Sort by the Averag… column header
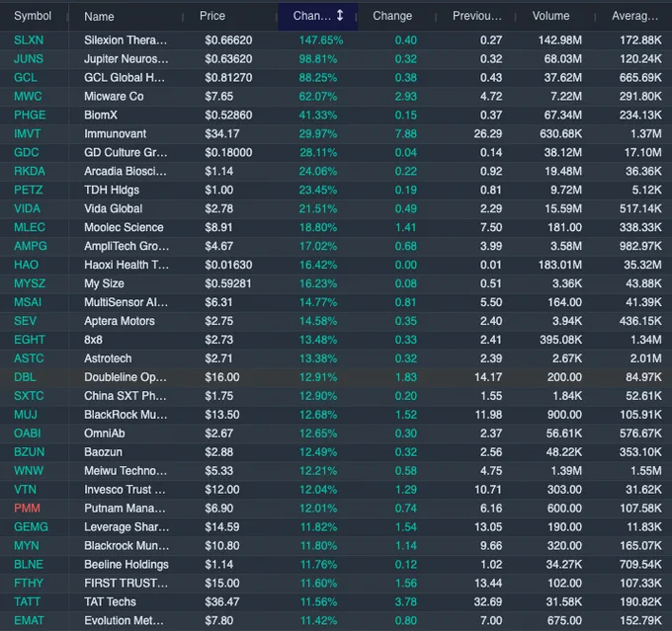Screen dimensions: 672x631 [x=634, y=16]
